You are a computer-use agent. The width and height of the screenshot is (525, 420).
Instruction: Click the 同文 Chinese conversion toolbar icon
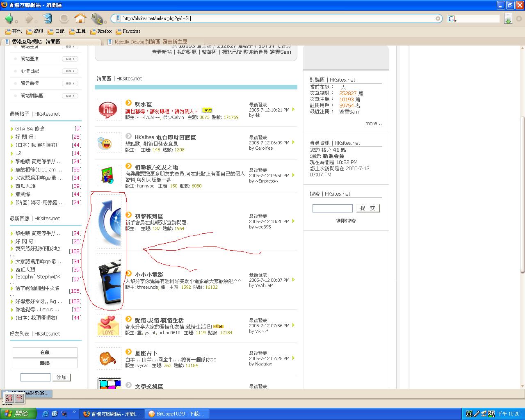pos(97,18)
